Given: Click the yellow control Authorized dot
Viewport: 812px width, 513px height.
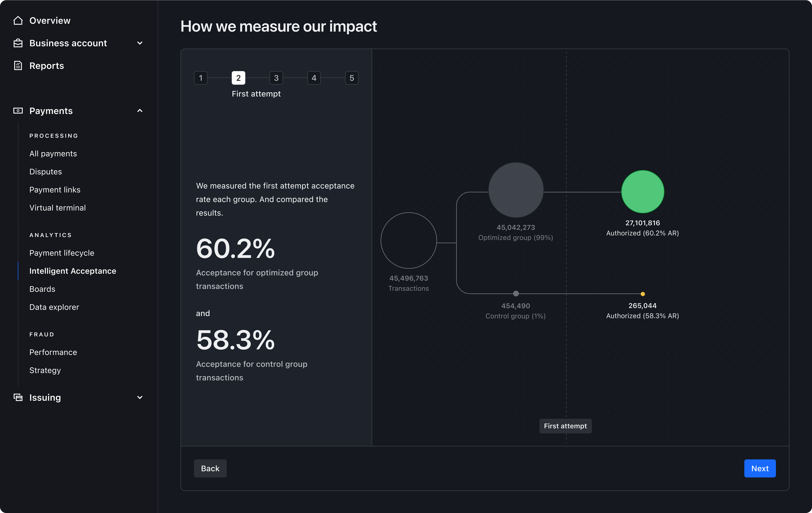Looking at the screenshot, I should click(643, 294).
